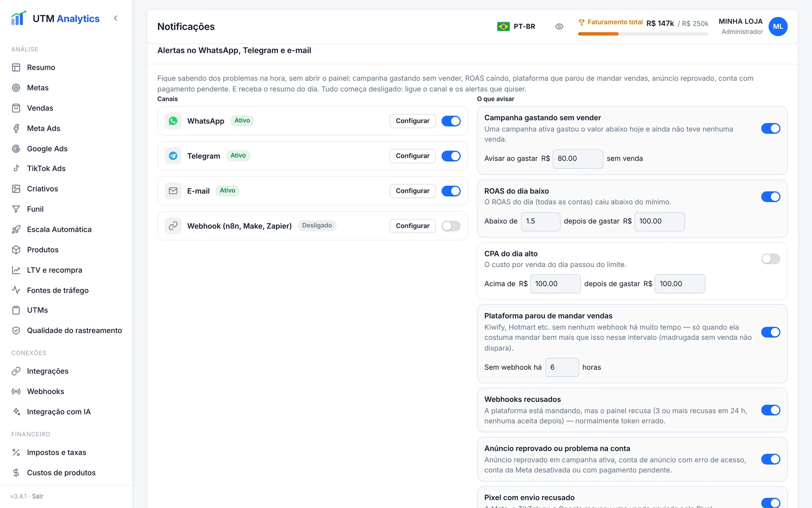Image resolution: width=812 pixels, height=508 pixels.
Task: Enable the CPA do dia alto alert
Action: tap(771, 259)
